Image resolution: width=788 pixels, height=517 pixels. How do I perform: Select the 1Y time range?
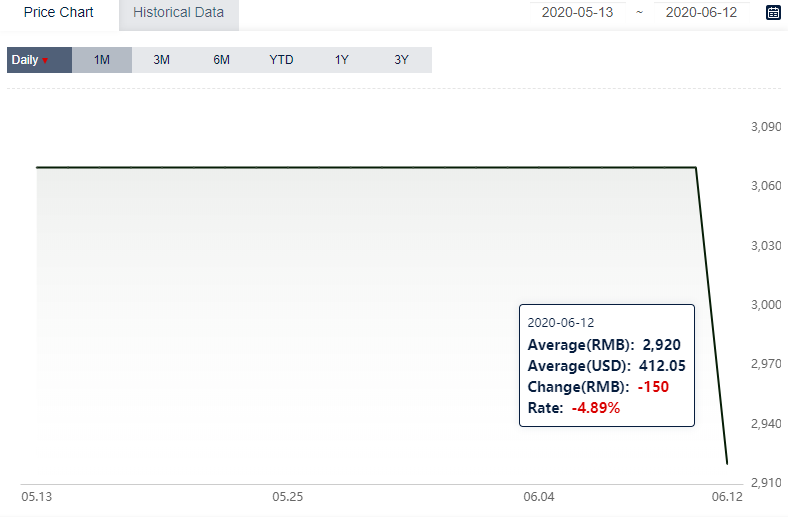342,60
